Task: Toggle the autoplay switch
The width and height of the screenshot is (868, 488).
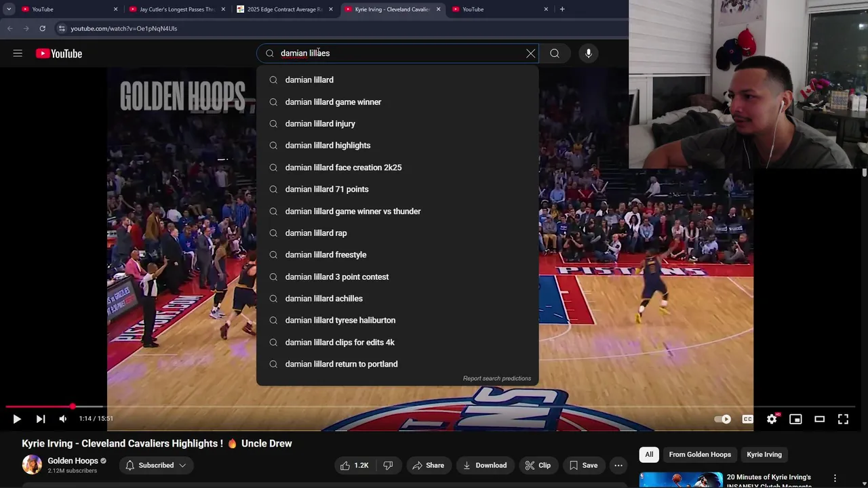Action: (x=724, y=419)
